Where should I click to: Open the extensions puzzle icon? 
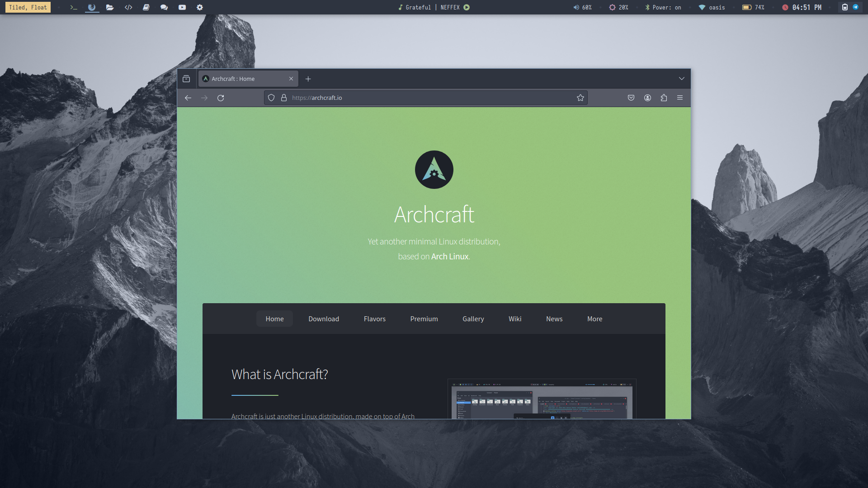pos(664,98)
